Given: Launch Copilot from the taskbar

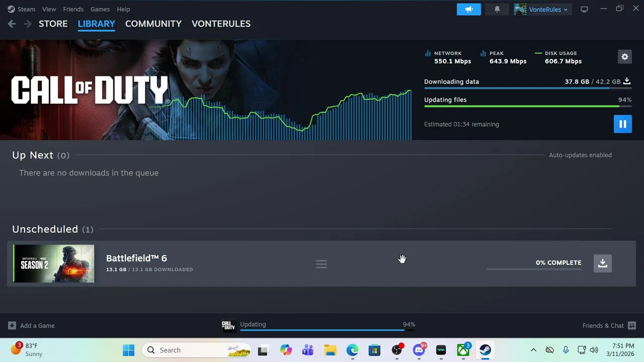Looking at the screenshot, I should 286,350.
